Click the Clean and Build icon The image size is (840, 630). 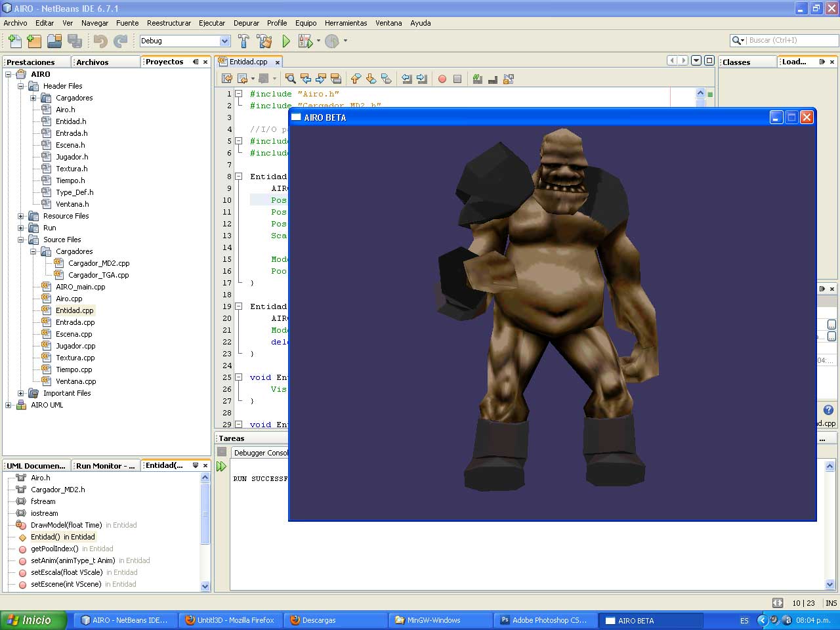coord(264,41)
